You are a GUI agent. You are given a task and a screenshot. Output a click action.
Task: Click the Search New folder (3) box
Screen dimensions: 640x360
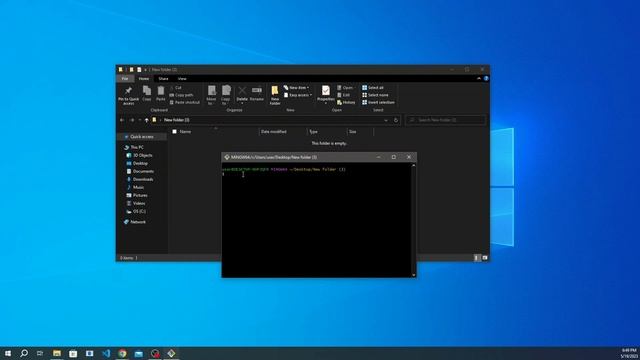(x=445, y=120)
